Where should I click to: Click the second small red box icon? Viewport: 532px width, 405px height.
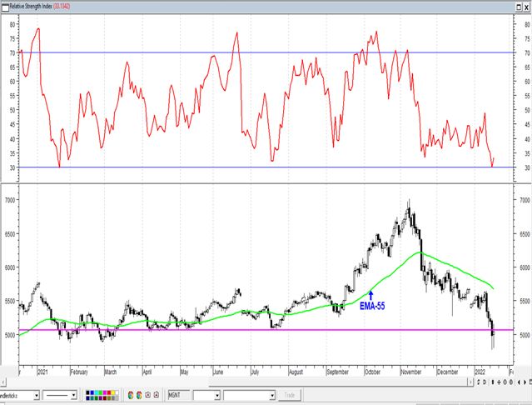click(x=157, y=395)
